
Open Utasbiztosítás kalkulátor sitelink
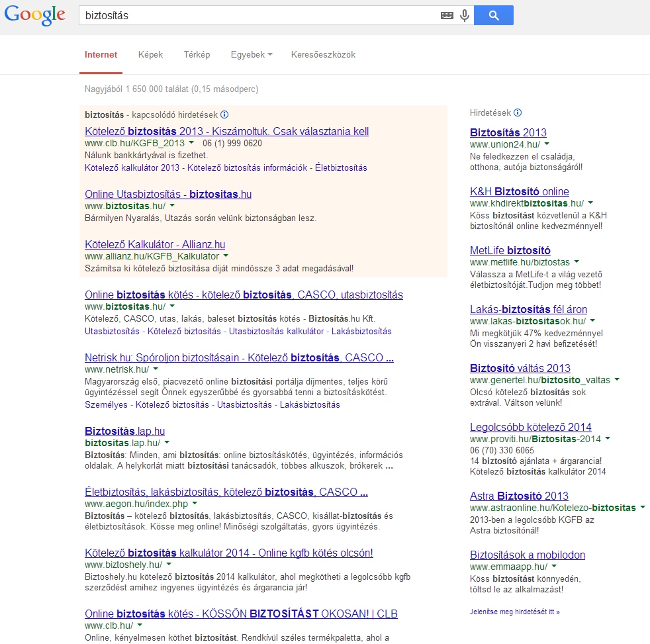[277, 332]
